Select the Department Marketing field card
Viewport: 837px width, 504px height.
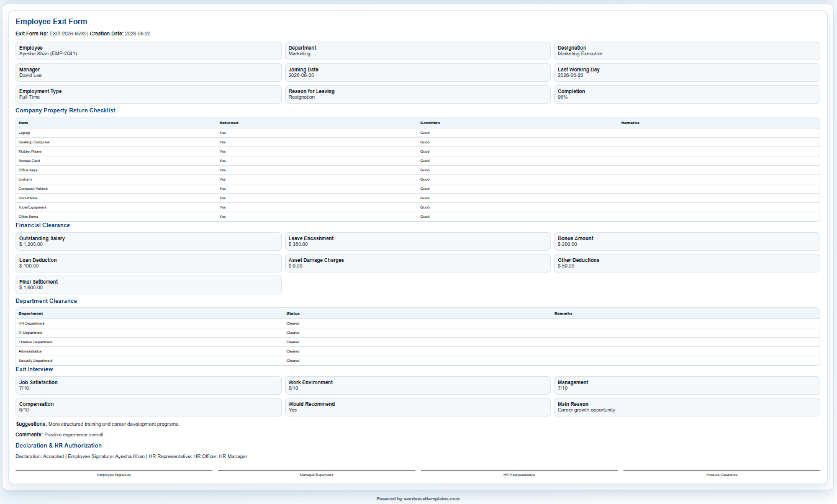pyautogui.click(x=418, y=51)
